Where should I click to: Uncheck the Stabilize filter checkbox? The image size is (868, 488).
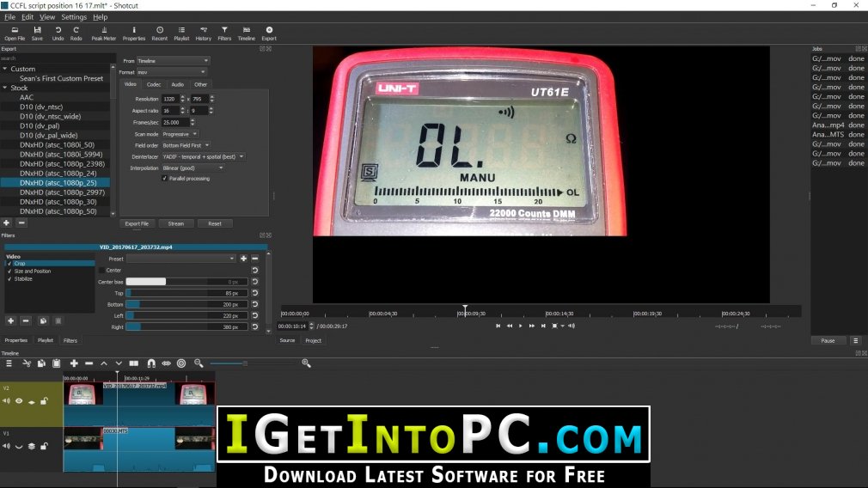coord(9,279)
